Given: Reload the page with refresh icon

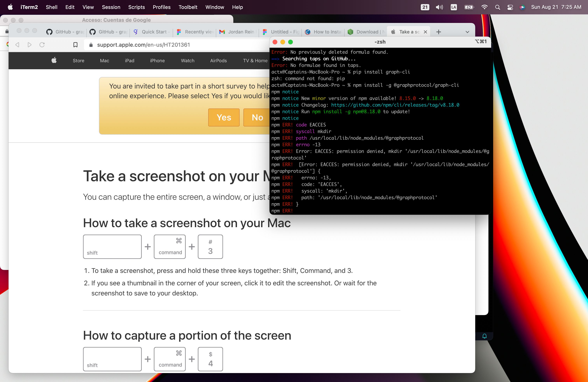Looking at the screenshot, I should click(x=42, y=45).
